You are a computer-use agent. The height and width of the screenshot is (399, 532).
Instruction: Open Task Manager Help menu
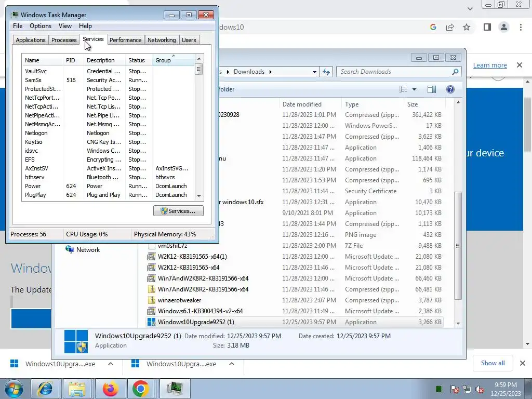pyautogui.click(x=85, y=26)
